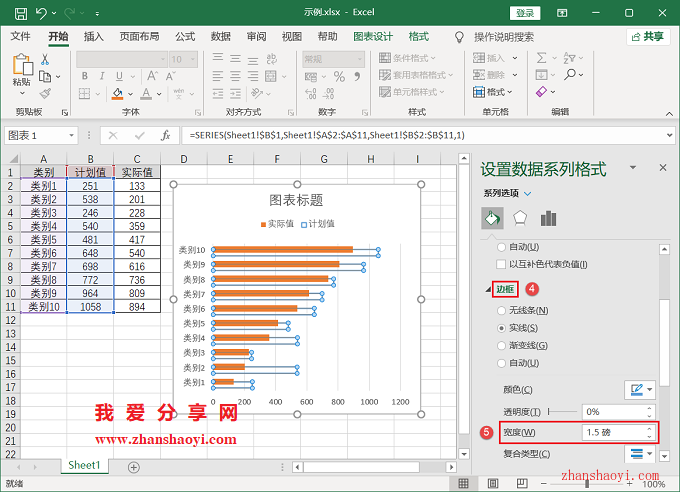Screen dimensions: 680x492
Task: Click the zoom slider in status bar
Action: click(587, 483)
